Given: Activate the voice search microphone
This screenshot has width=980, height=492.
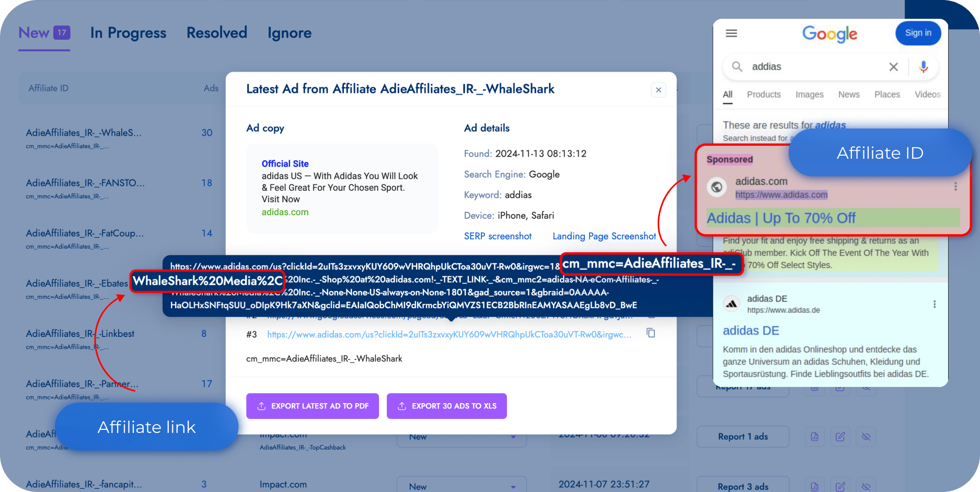Looking at the screenshot, I should click(x=924, y=67).
